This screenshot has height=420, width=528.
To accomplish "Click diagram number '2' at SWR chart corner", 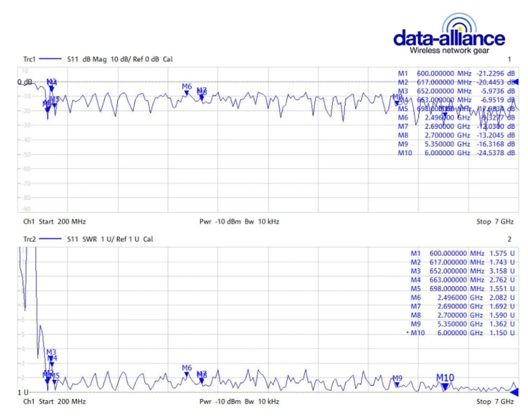I will point(510,239).
